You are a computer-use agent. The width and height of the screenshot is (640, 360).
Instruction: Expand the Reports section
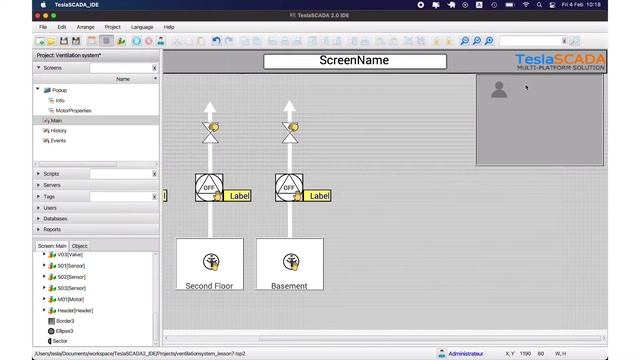coord(38,229)
